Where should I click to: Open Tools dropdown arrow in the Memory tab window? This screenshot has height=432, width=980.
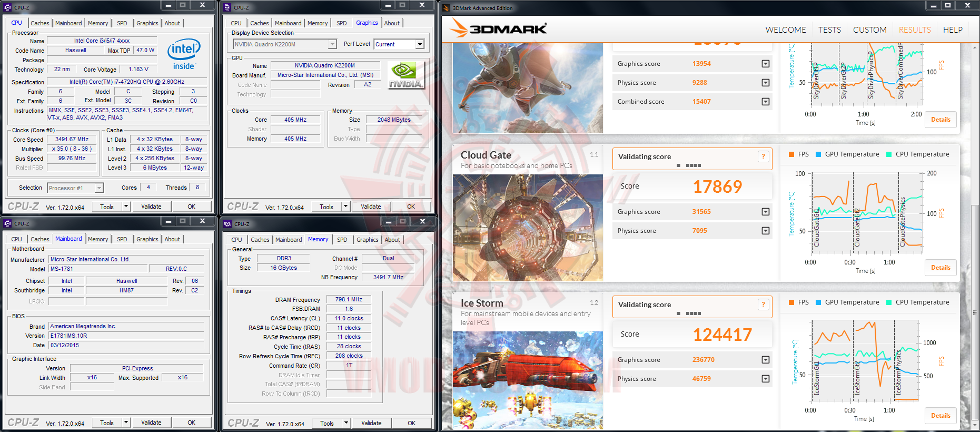tap(346, 423)
